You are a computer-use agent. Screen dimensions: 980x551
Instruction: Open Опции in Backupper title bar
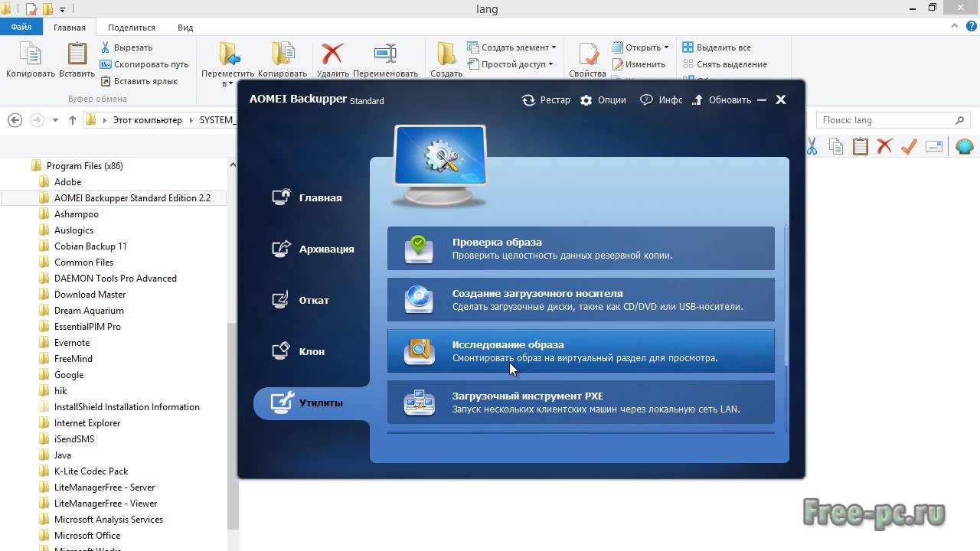[x=603, y=99]
